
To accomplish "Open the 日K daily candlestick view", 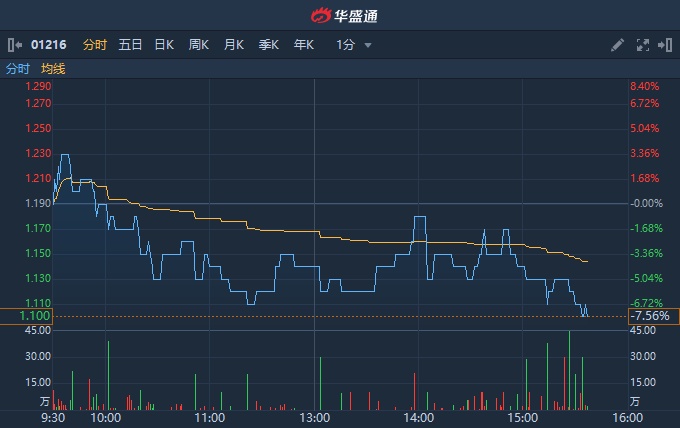I will click(x=164, y=45).
